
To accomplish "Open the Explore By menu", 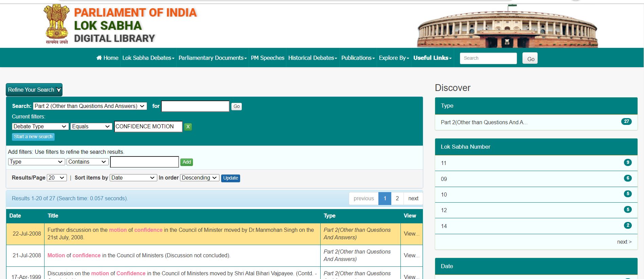I will [394, 58].
